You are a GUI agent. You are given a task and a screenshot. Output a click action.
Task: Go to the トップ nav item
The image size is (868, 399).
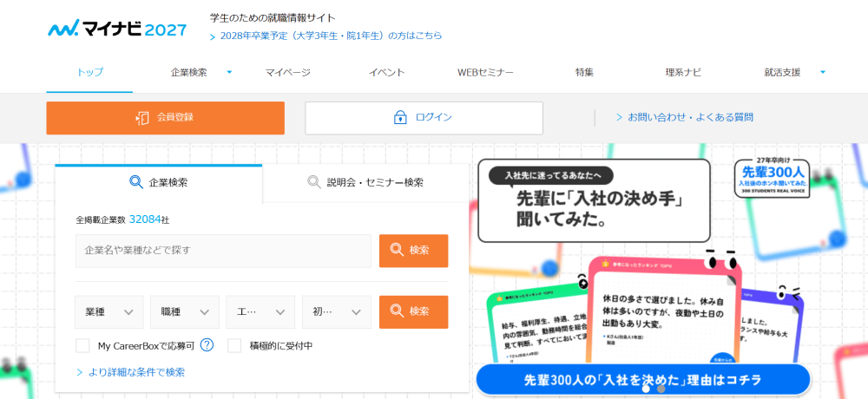(x=89, y=73)
